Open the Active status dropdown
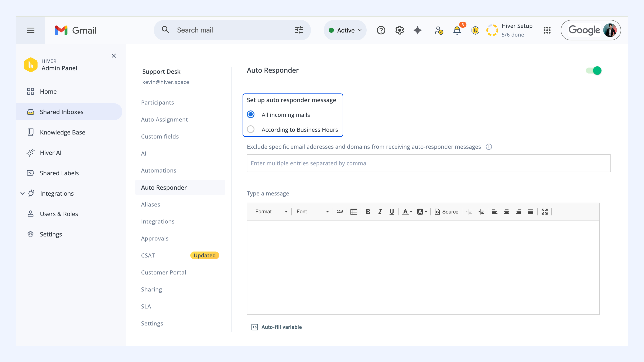Viewport: 644px width, 362px height. point(345,30)
